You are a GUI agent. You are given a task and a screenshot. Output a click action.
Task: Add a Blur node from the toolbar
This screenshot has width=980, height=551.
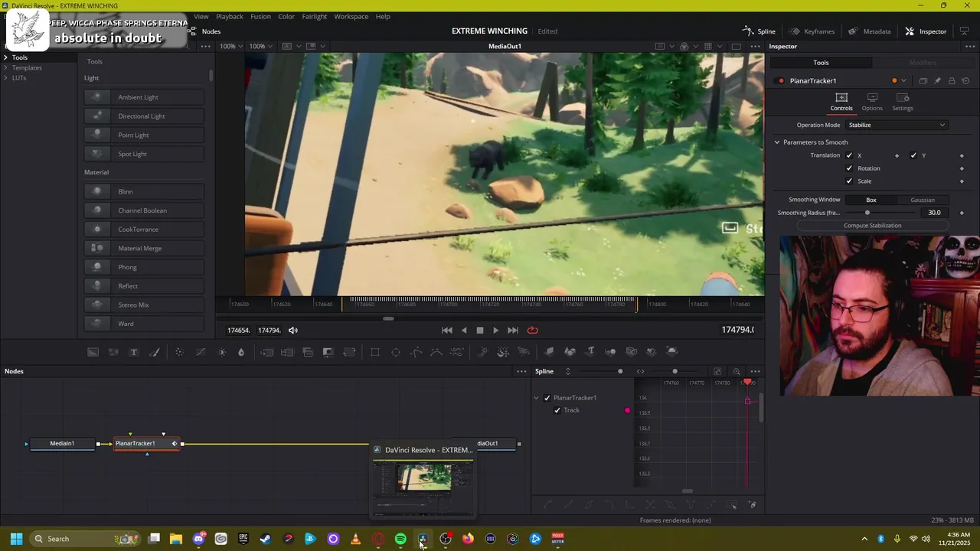(x=241, y=352)
